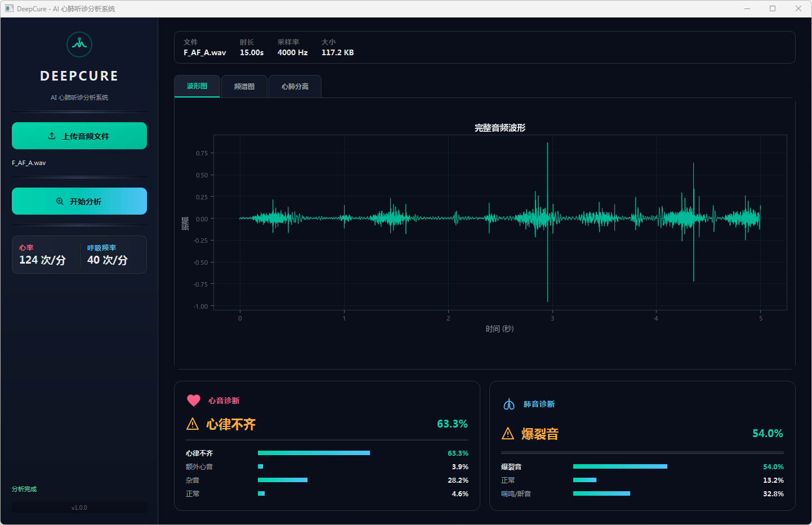Click the upload arrow icon
This screenshot has height=525, width=812.
pyautogui.click(x=52, y=136)
